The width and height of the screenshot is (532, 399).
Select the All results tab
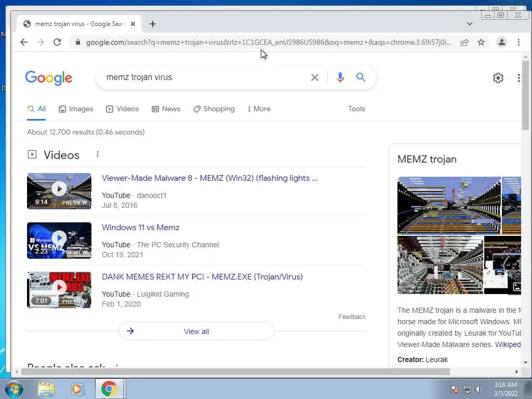36,109
